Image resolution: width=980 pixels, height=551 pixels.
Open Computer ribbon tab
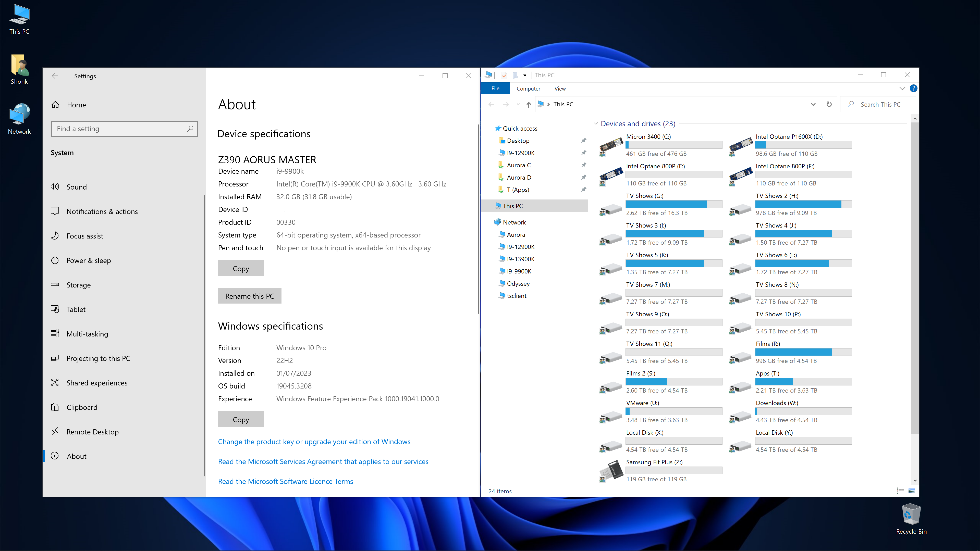click(x=528, y=88)
